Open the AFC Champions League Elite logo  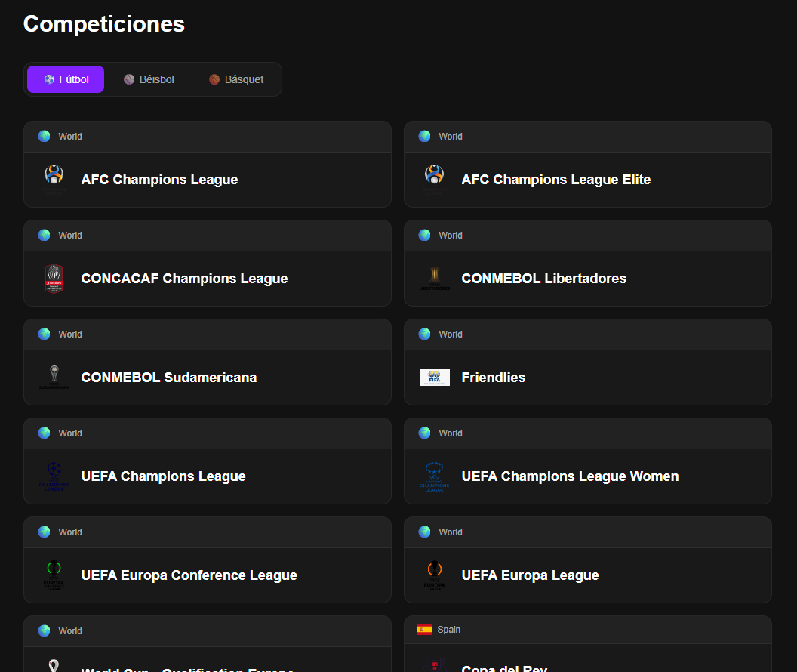point(434,180)
